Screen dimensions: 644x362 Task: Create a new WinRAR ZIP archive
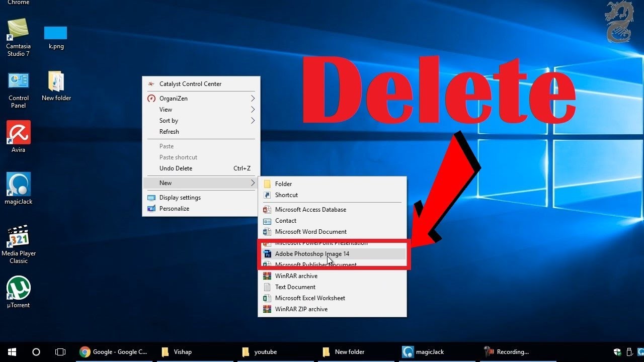click(x=332, y=309)
